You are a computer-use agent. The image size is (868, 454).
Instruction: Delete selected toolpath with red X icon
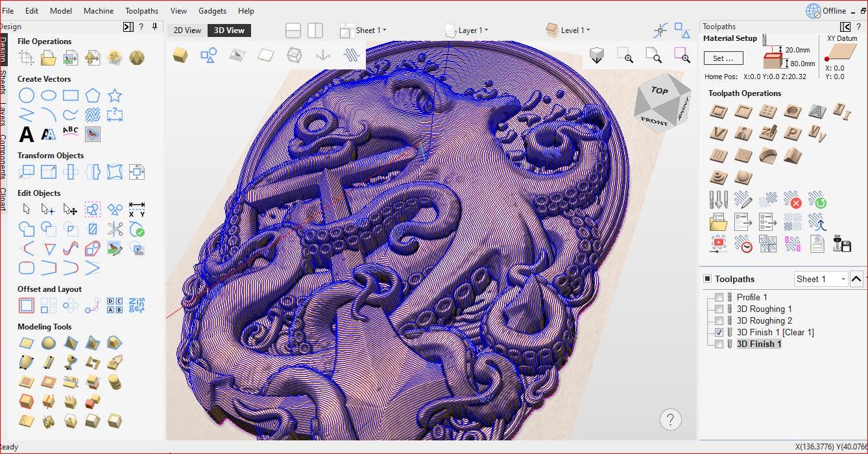click(x=792, y=200)
